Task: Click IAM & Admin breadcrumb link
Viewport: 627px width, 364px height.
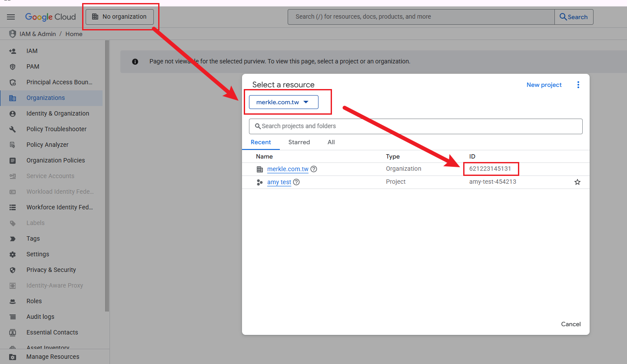Action: (38, 34)
